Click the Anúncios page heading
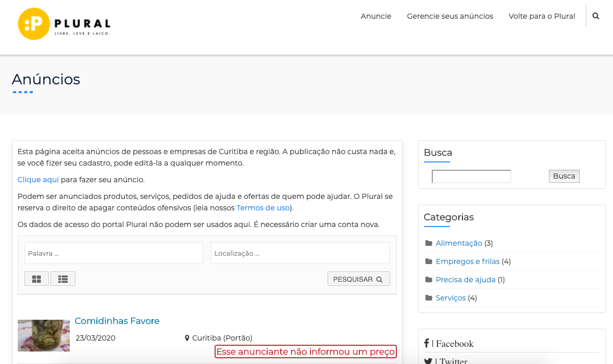This screenshot has height=364, width=613. point(46,79)
